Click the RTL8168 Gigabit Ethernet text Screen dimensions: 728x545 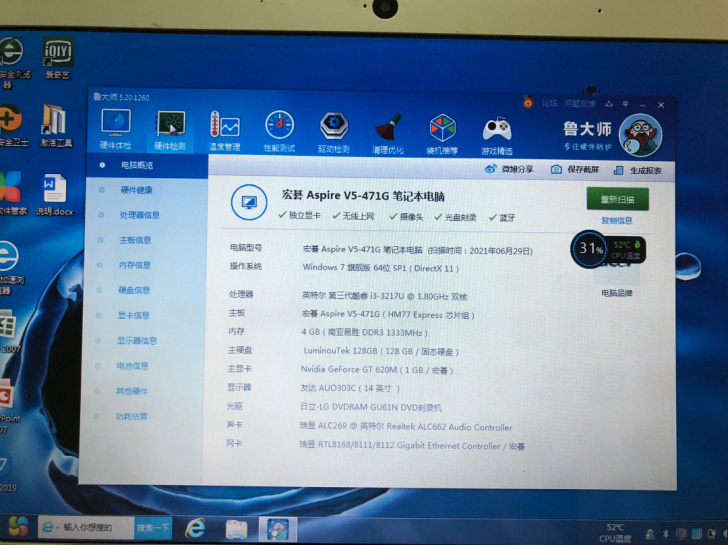click(412, 446)
